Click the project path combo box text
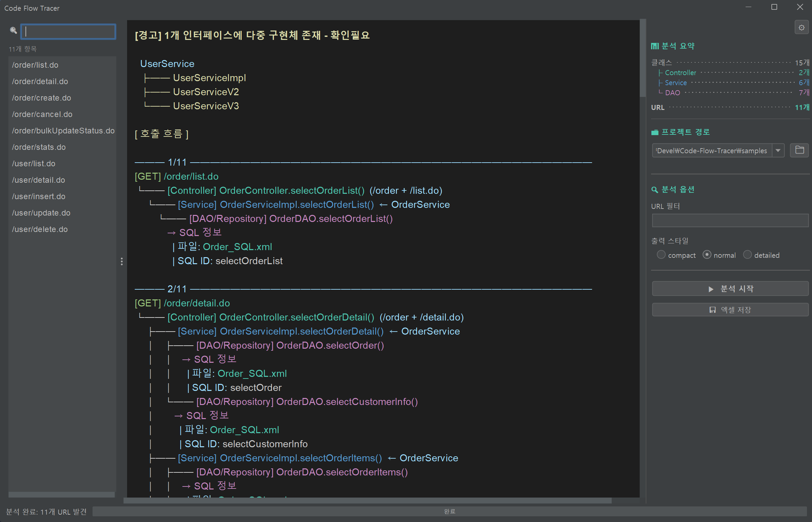Screen dimensions: 812x522 711,151
